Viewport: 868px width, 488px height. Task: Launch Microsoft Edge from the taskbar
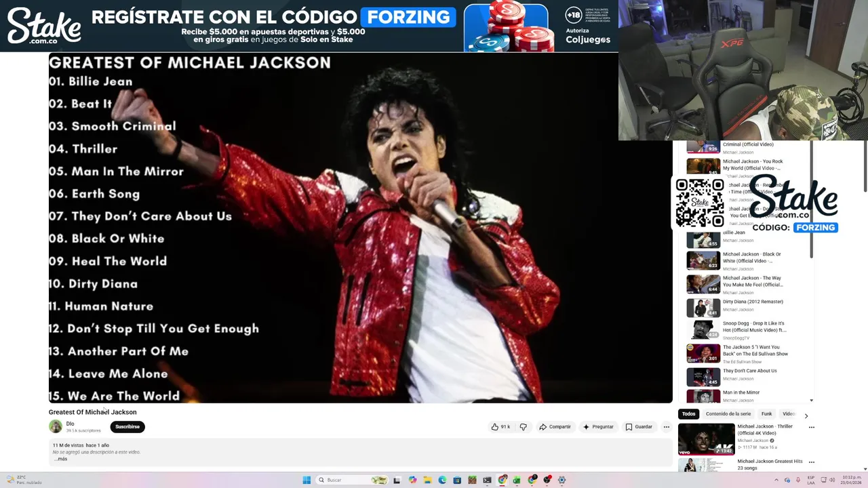tap(442, 480)
